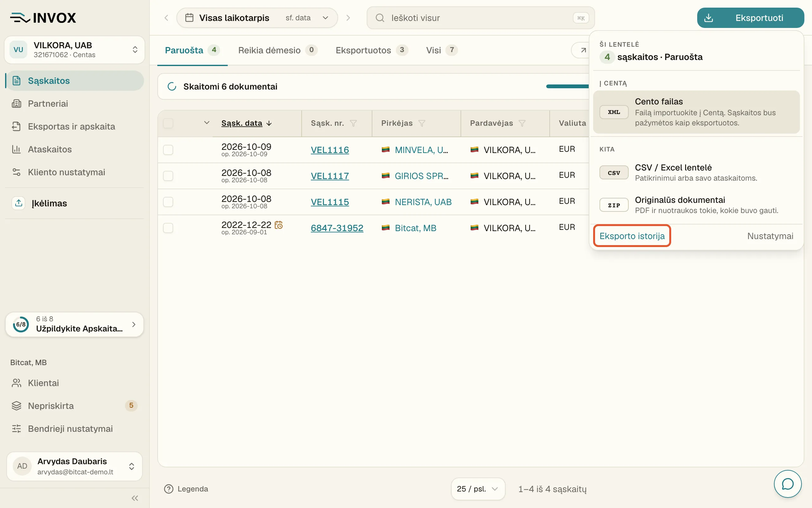Expand the VILKORA, UAB company switcher
Viewport: 812px width, 508px height.
click(x=75, y=50)
